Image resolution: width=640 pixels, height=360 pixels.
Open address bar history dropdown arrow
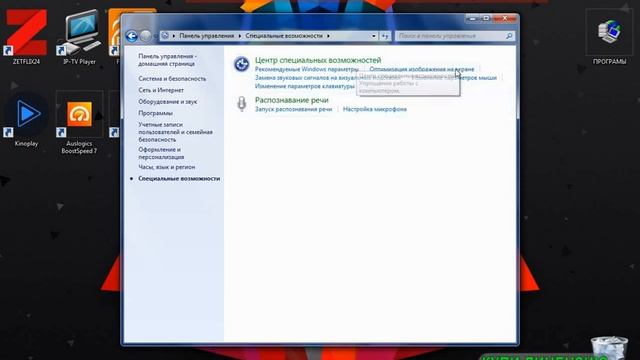(x=373, y=36)
